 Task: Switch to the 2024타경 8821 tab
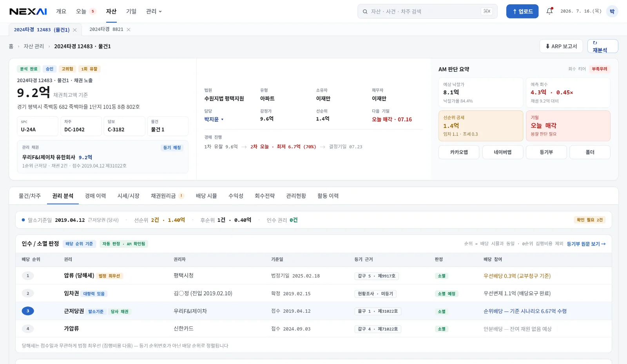pyautogui.click(x=106, y=29)
